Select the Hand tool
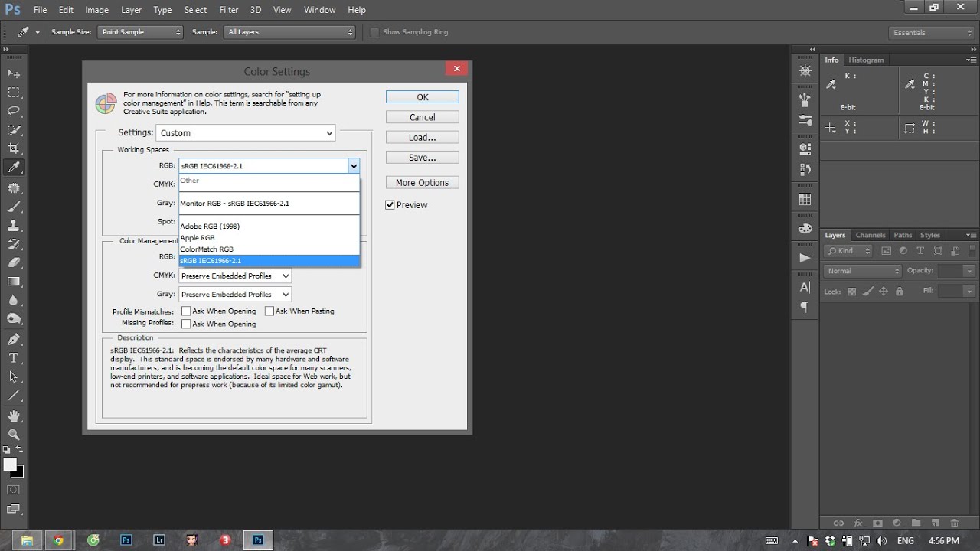The width and height of the screenshot is (980, 551). pos(14,416)
